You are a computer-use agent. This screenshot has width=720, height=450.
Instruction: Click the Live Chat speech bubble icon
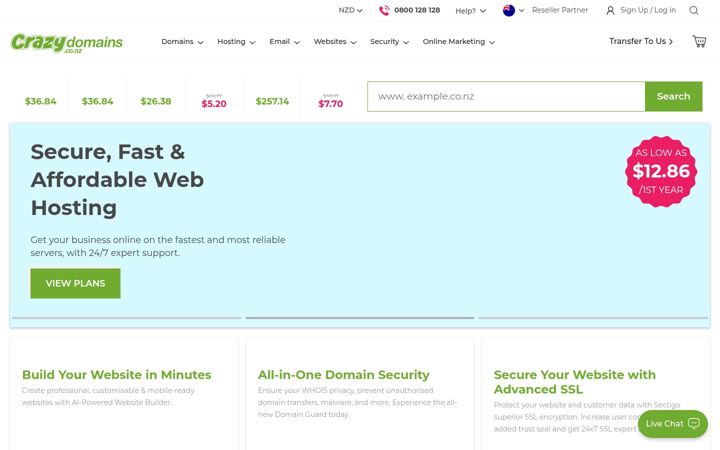[694, 423]
